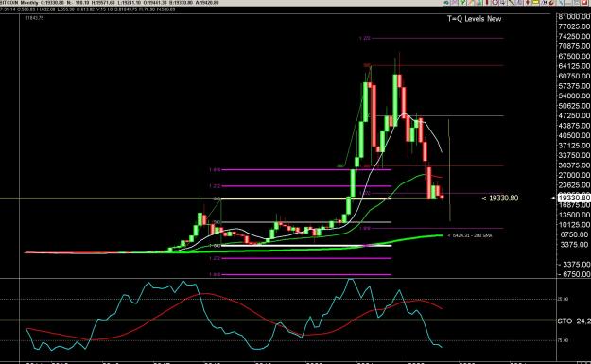Image resolution: width=591 pixels, height=364 pixels.
Task: Click the 10125.00 price axis label
Action: click(574, 225)
